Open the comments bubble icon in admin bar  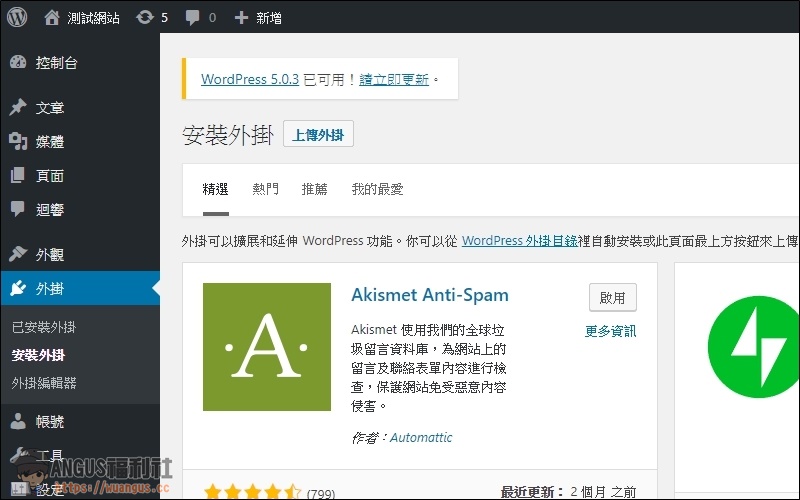tap(192, 17)
